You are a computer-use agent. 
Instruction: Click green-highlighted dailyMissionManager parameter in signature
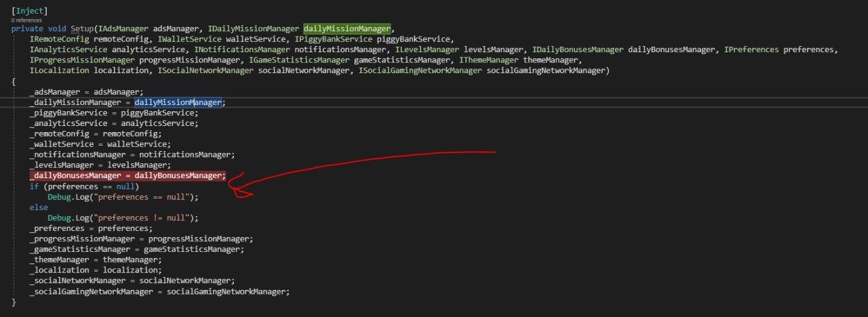tap(347, 29)
